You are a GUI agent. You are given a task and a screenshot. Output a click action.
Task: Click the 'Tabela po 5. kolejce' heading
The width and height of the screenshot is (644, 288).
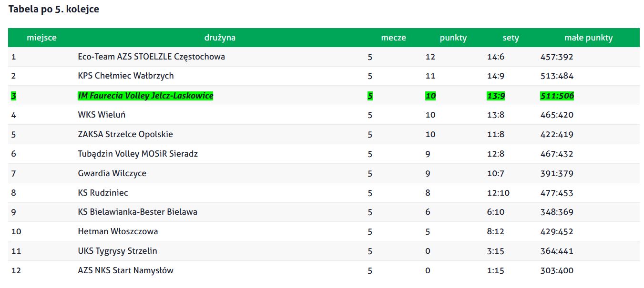(x=54, y=9)
